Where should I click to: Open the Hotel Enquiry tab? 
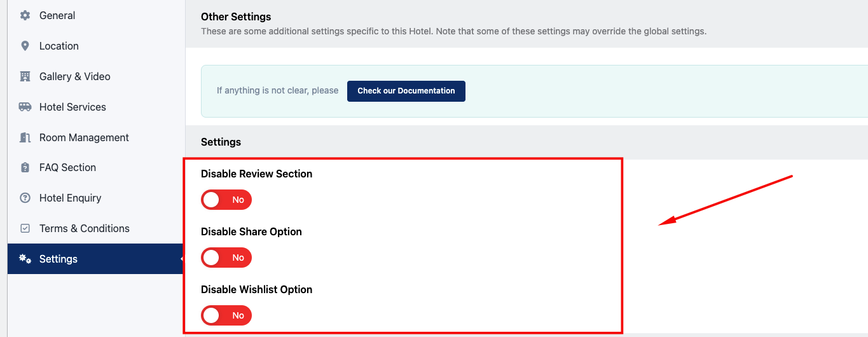click(70, 198)
